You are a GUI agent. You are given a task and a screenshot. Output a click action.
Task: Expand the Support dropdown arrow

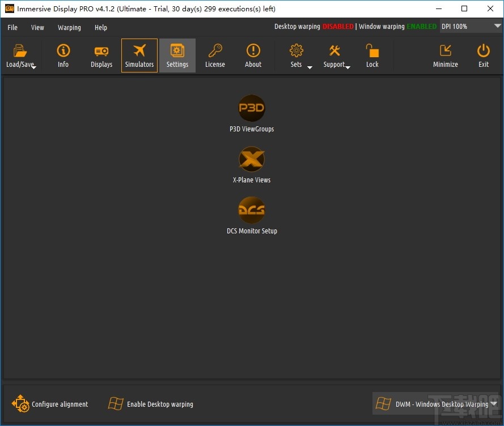pos(348,67)
